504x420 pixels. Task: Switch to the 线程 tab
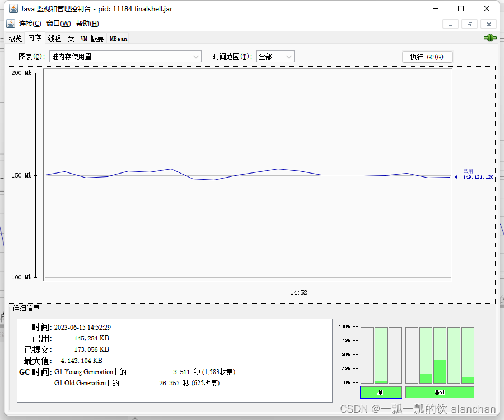point(54,38)
